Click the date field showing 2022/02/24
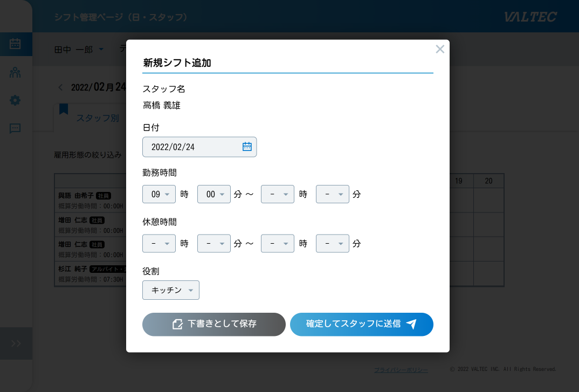Screen dimensions: 579x392 tap(191, 147)
